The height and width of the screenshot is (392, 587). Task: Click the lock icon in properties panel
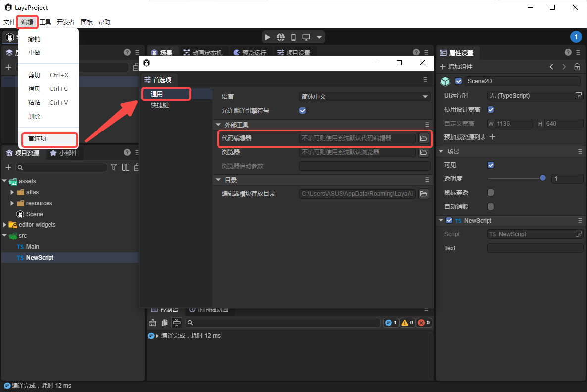click(x=577, y=67)
